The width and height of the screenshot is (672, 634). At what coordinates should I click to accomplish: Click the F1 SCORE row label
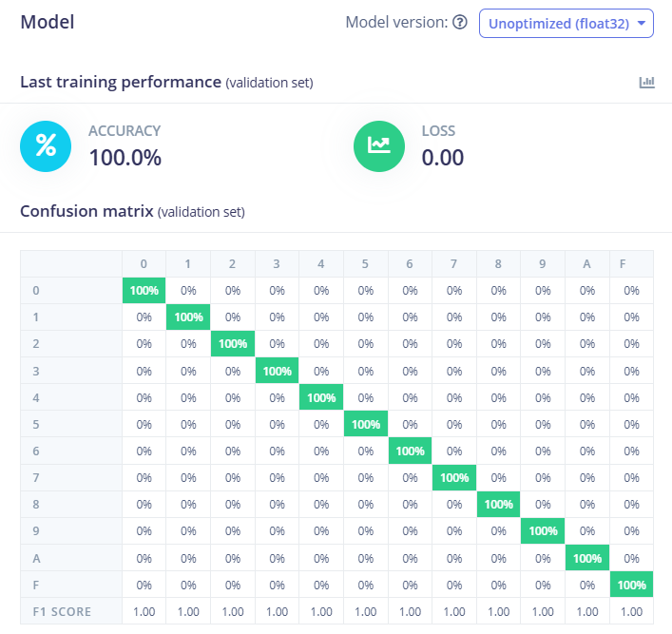click(61, 612)
